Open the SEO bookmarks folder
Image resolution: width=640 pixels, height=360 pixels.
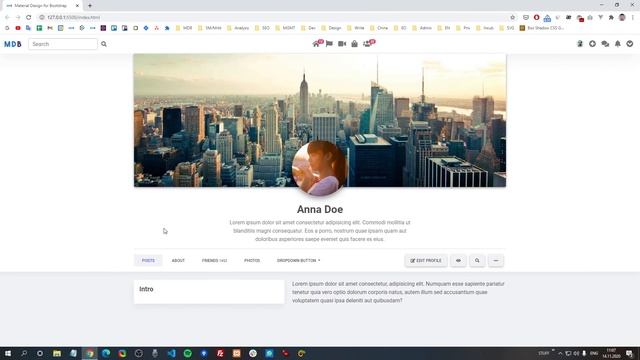tap(262, 28)
